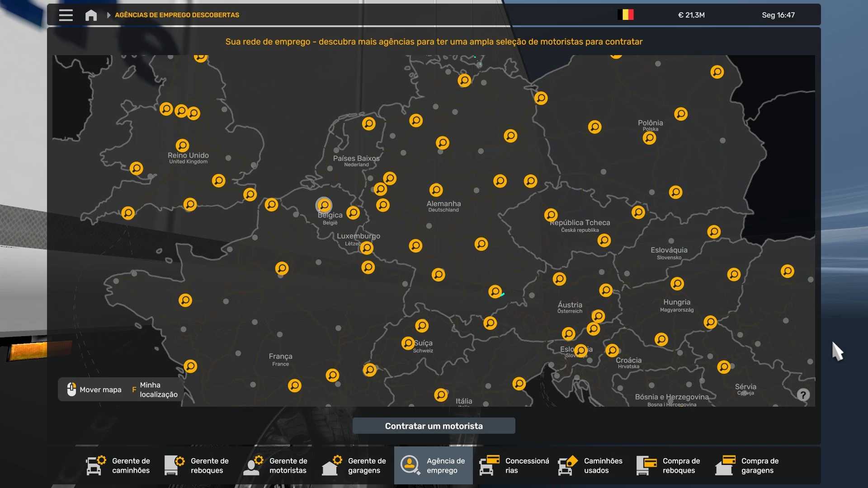This screenshot has height=488, width=868.
Task: Select agency marker near Polônia label
Action: [649, 138]
